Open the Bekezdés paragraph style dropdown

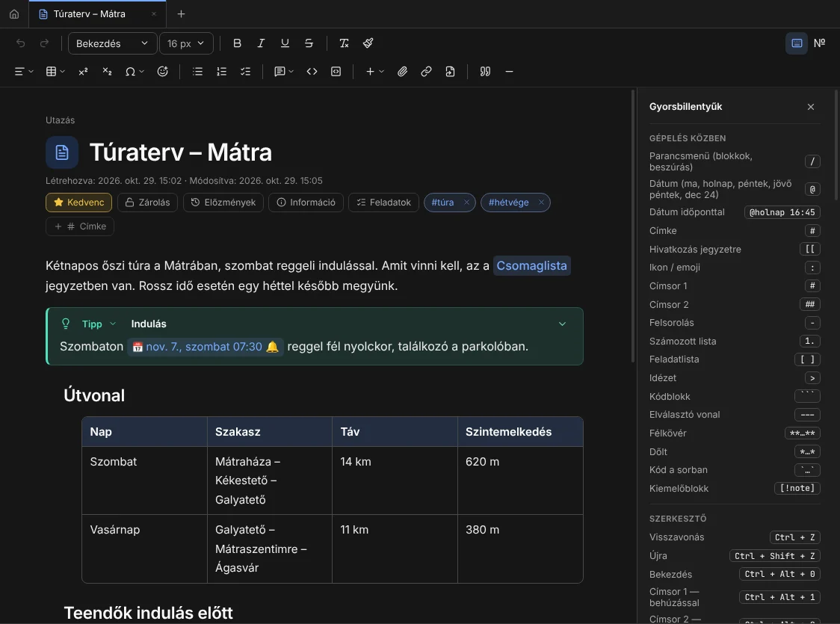[113, 43]
